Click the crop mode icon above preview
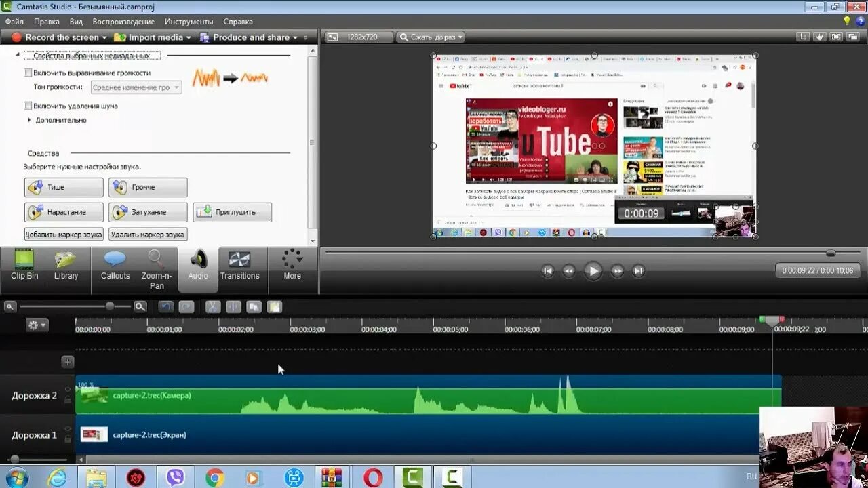The height and width of the screenshot is (488, 868). click(x=804, y=37)
